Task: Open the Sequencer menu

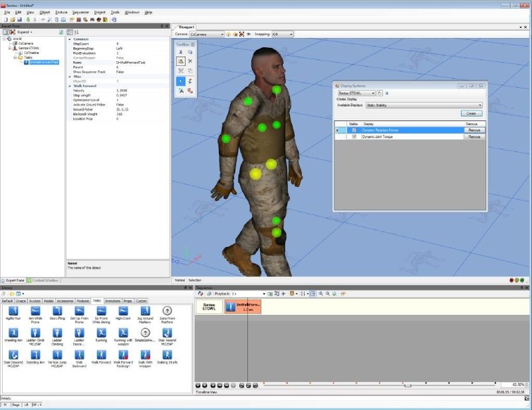Action: 80,12
